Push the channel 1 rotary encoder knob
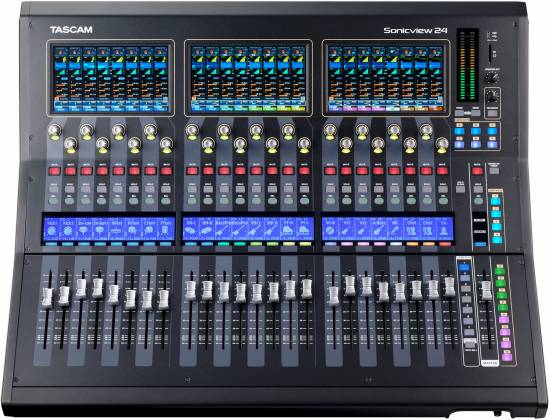This screenshot has width=549, height=420. click(54, 130)
